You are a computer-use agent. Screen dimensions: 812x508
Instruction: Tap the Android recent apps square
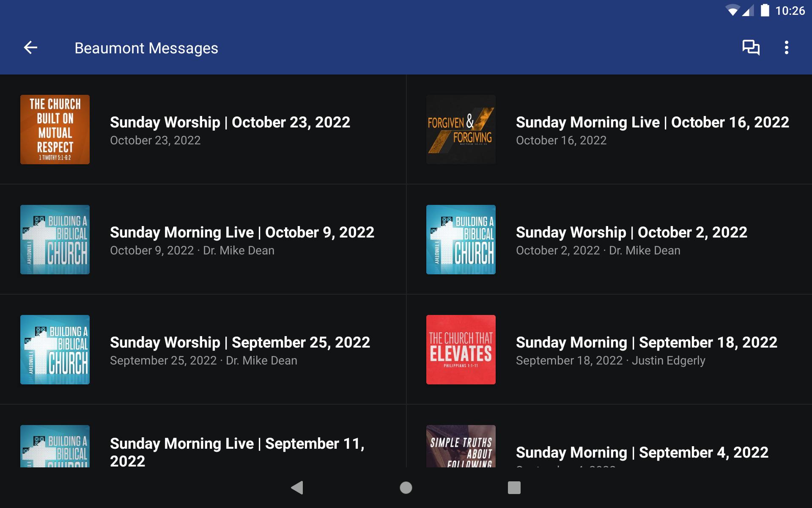514,488
